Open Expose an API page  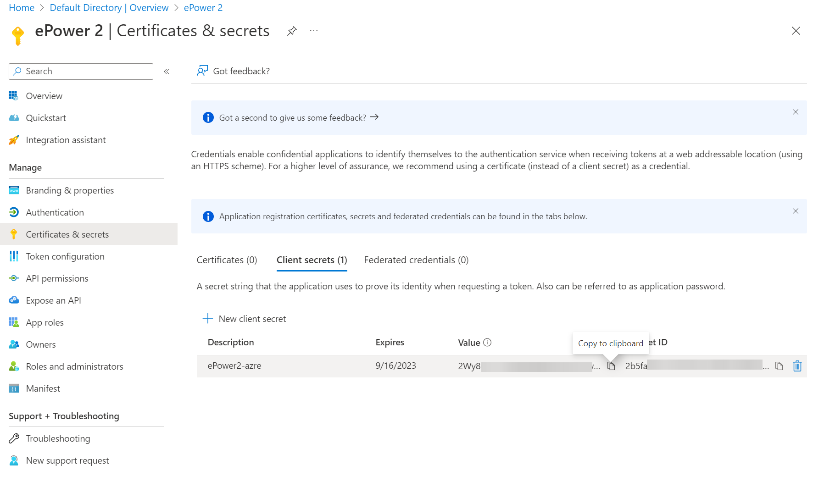(53, 300)
